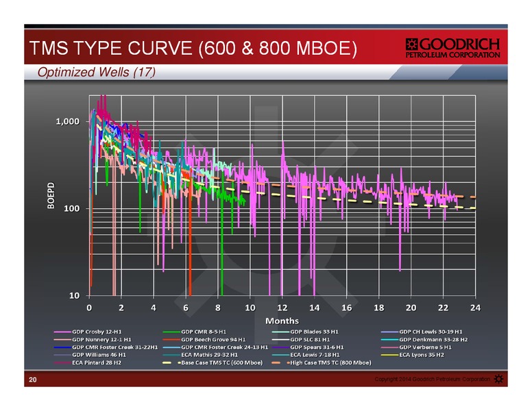
Task: Select legend entry 'GDP Williams 46 H1'
Action: coord(90,355)
